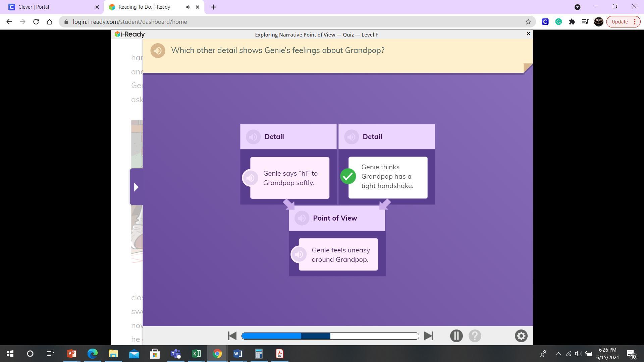This screenshot has height=362, width=644.
Task: Click the audio speaker icon on Detail box
Action: pyautogui.click(x=253, y=136)
